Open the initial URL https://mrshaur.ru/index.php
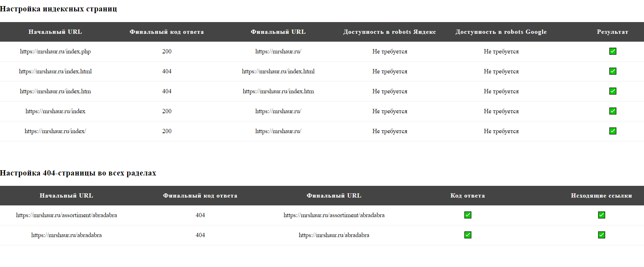Image resolution: width=644 pixels, height=267 pixels. point(55,52)
